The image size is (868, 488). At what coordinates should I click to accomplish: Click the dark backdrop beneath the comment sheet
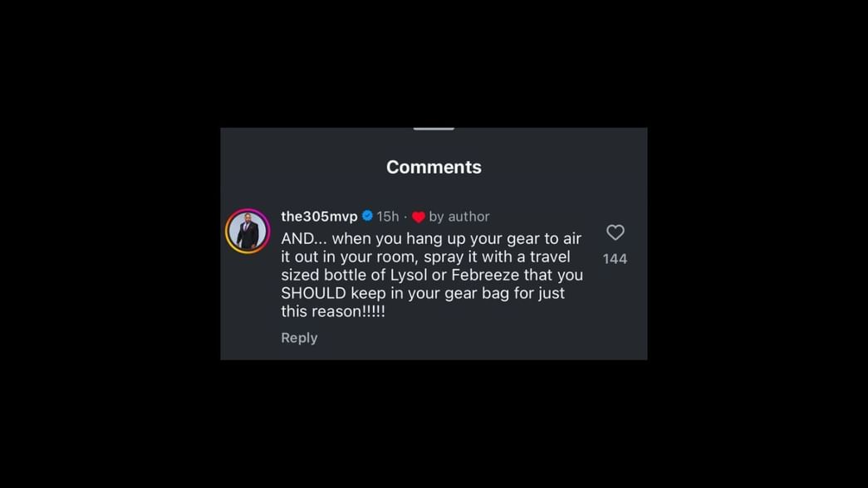click(434, 424)
